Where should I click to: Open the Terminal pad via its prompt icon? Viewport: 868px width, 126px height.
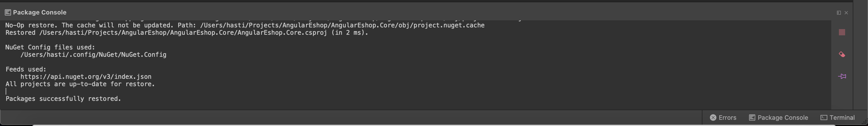coord(824,118)
